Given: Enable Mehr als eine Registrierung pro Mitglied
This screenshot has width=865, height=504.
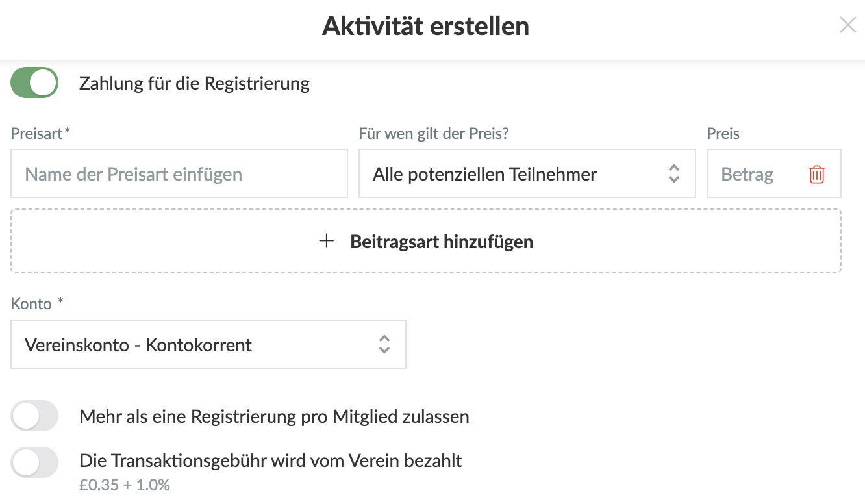Looking at the screenshot, I should click(x=34, y=416).
